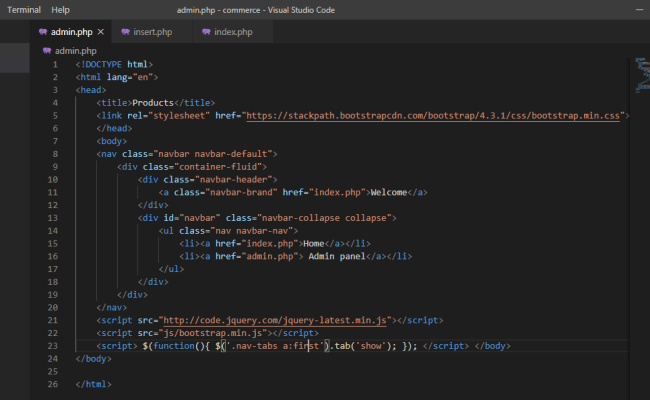The image size is (650, 400).
Task: Open the bootstrap.min.css stylesheet link
Action: 433,116
